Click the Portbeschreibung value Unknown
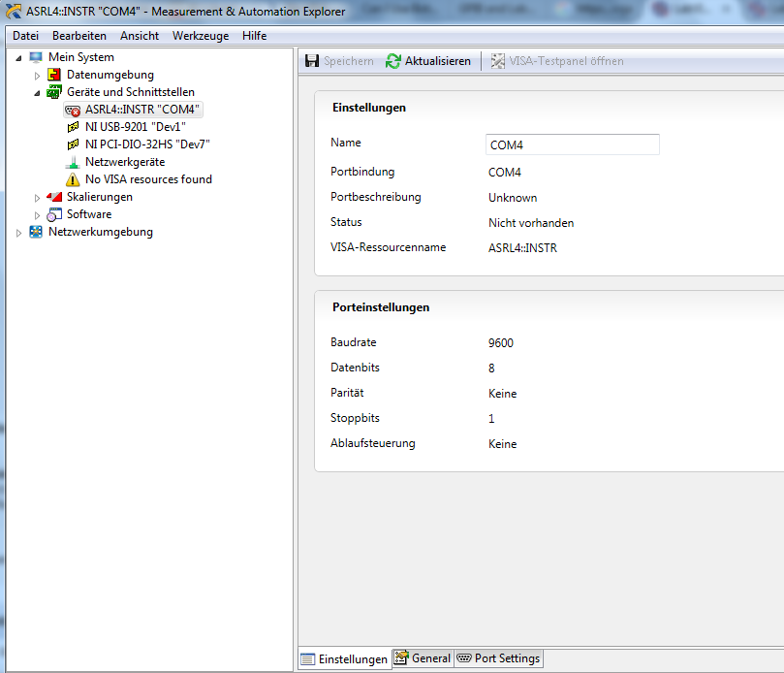 (x=513, y=198)
